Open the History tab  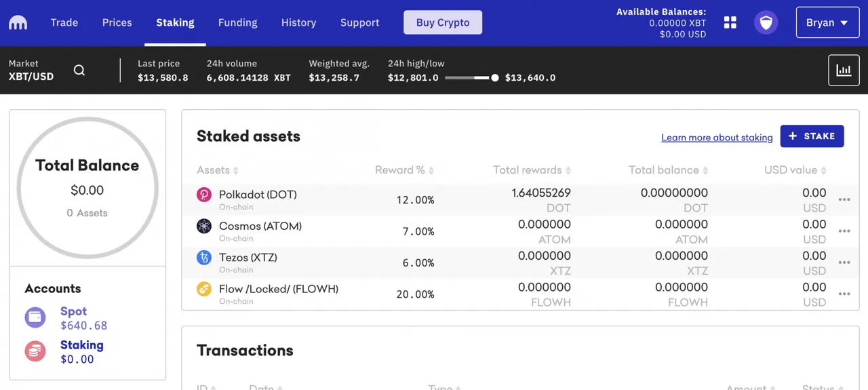coord(299,22)
